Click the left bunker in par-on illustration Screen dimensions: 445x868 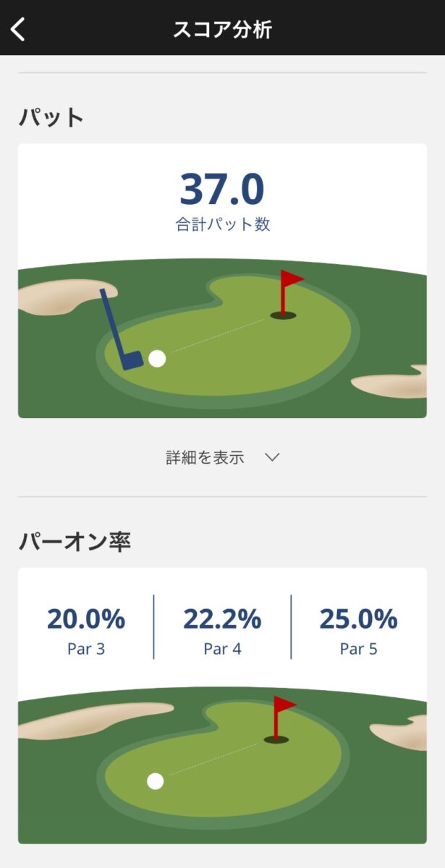tap(87, 720)
